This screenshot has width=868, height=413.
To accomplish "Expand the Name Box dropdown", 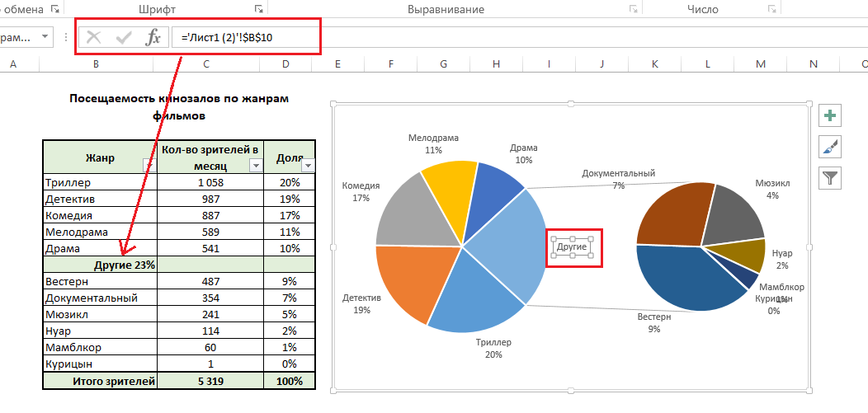I will coord(45,38).
